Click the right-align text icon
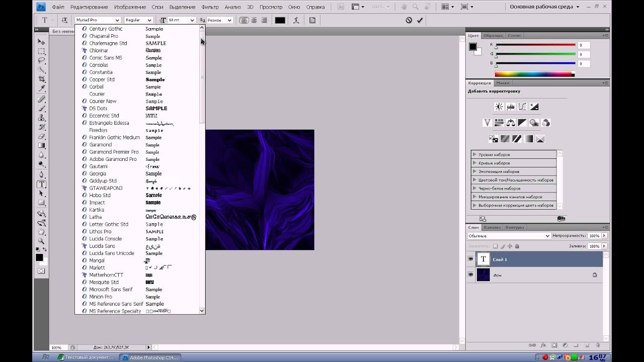The image size is (644, 362). (x=264, y=20)
